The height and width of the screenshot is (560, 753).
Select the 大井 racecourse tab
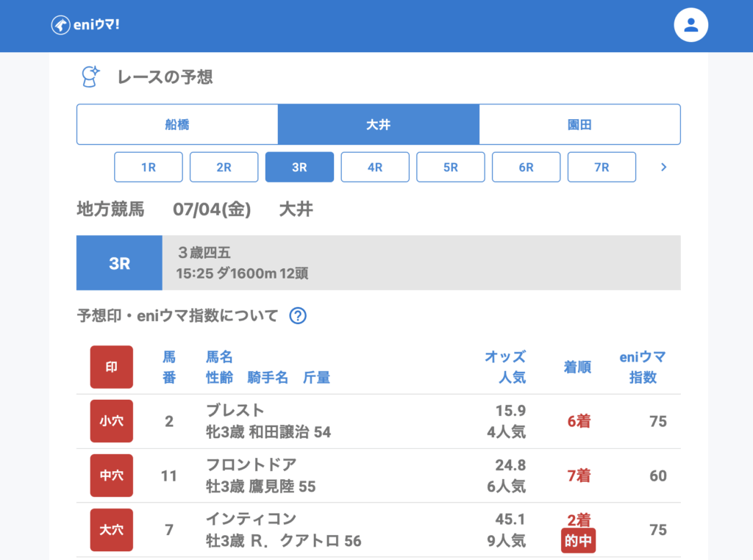(378, 124)
